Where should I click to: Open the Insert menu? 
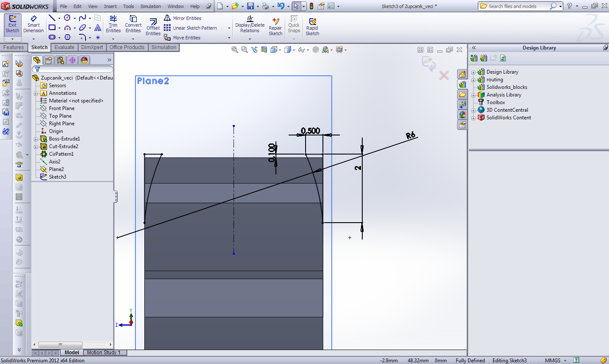pyautogui.click(x=110, y=6)
